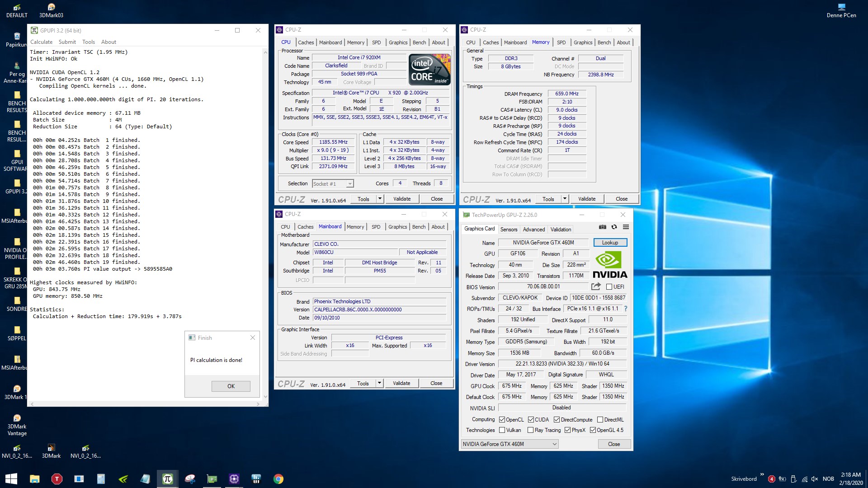Image resolution: width=868 pixels, height=488 pixels.
Task: Open the SPD tab in the Memory tab window
Action: 561,42
